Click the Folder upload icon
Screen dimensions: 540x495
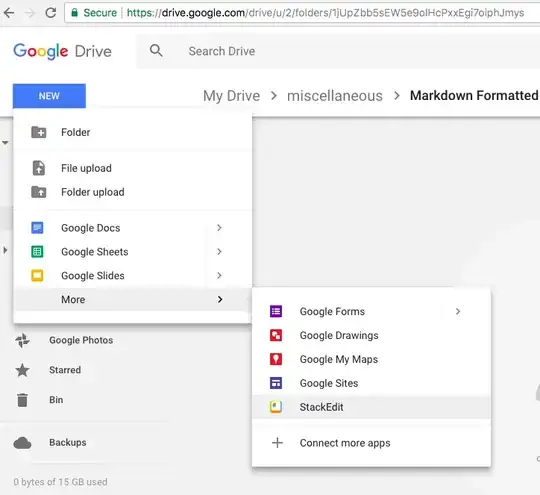39,192
